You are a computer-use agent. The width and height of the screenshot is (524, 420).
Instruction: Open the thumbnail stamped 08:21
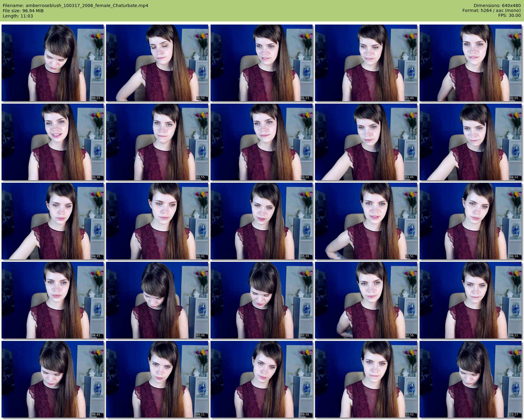[471, 300]
